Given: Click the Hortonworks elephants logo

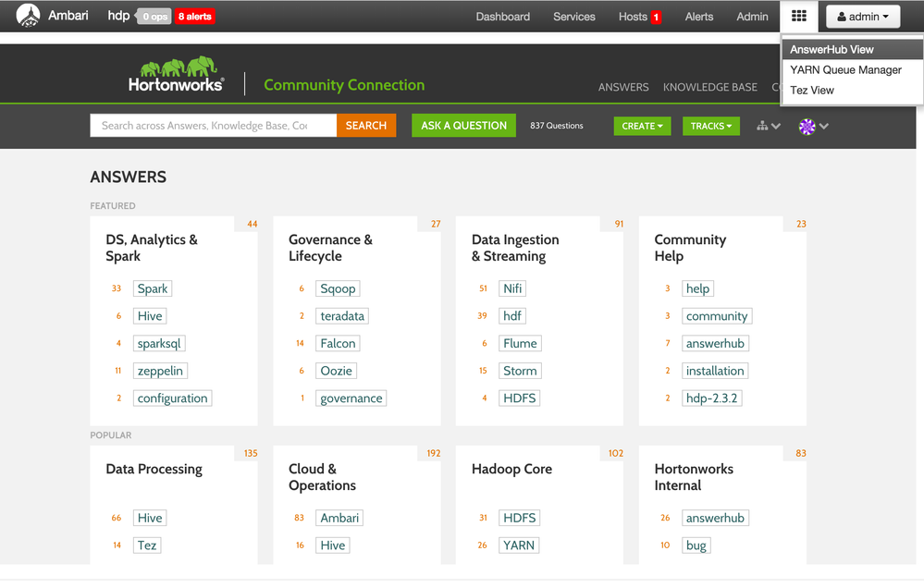Looking at the screenshot, I should [x=177, y=75].
